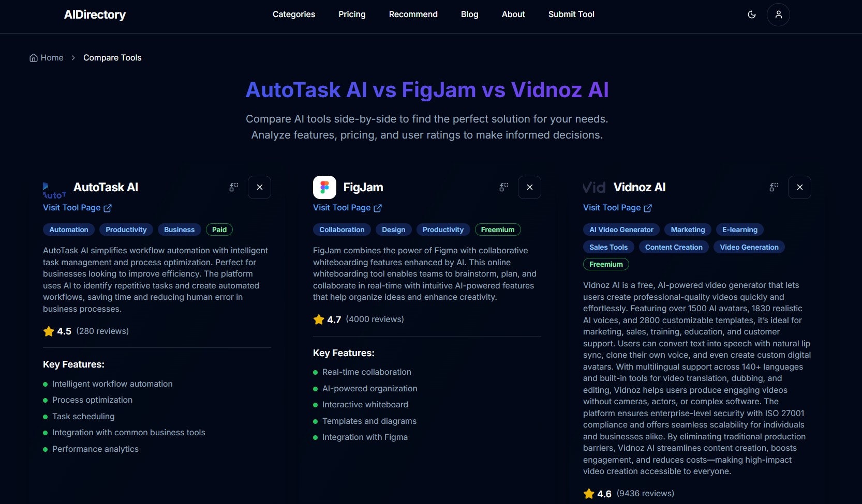The width and height of the screenshot is (862, 504).
Task: Click '(9436 reviews)' text
Action: click(645, 494)
